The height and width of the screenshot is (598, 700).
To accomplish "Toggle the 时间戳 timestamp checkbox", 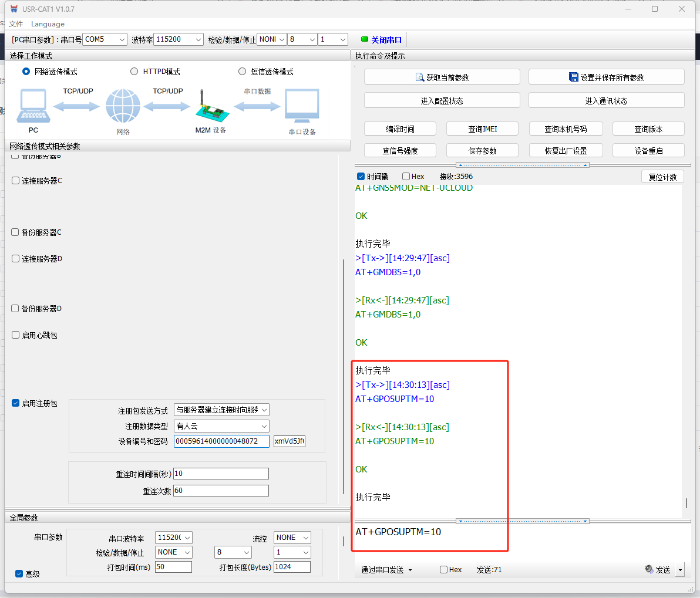I will 361,177.
